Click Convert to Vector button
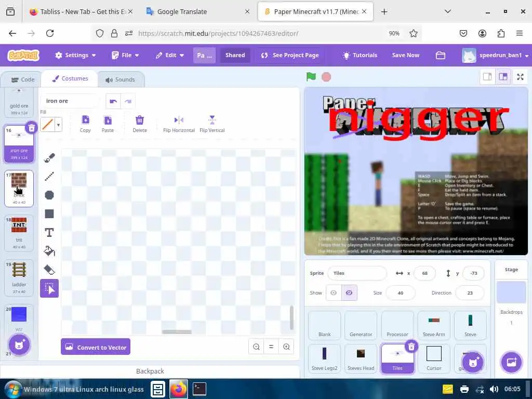Screen dimensions: 532x399 [x=96, y=347]
